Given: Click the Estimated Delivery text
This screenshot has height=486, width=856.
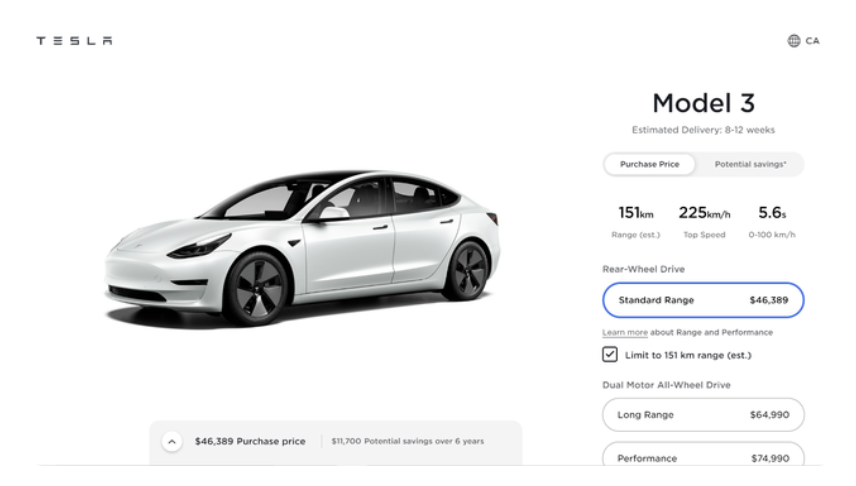Looking at the screenshot, I should click(703, 130).
